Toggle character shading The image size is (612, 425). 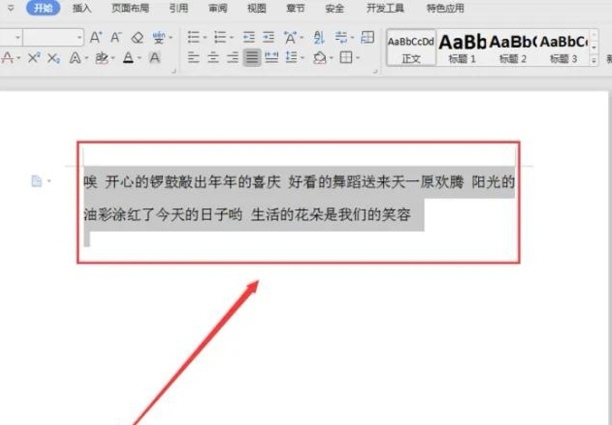[x=155, y=58]
